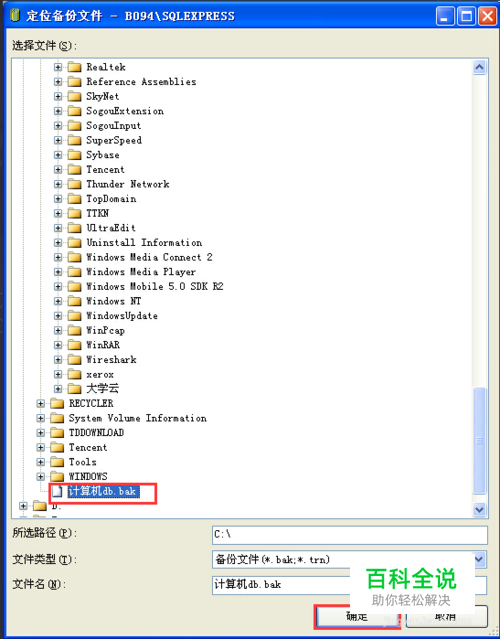
Task: Select the 计算机db.bak file name
Action: [102, 491]
